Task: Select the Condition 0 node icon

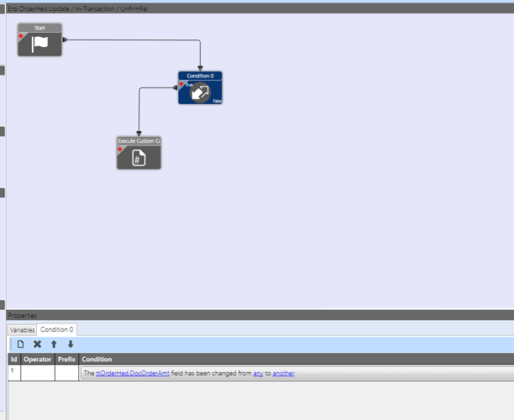Action: coord(200,92)
